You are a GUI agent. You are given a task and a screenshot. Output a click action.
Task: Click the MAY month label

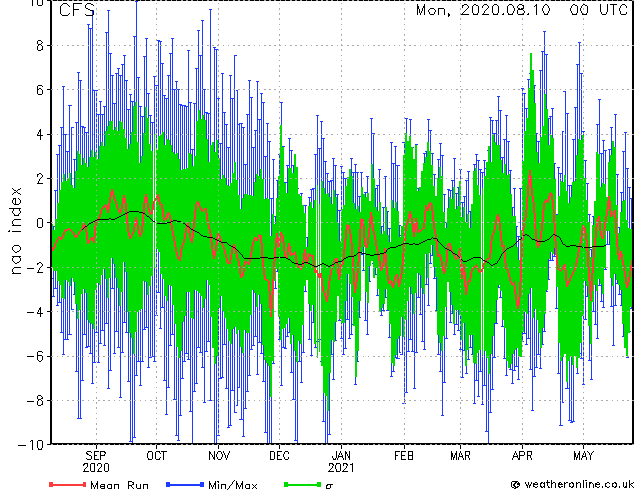[x=583, y=456]
